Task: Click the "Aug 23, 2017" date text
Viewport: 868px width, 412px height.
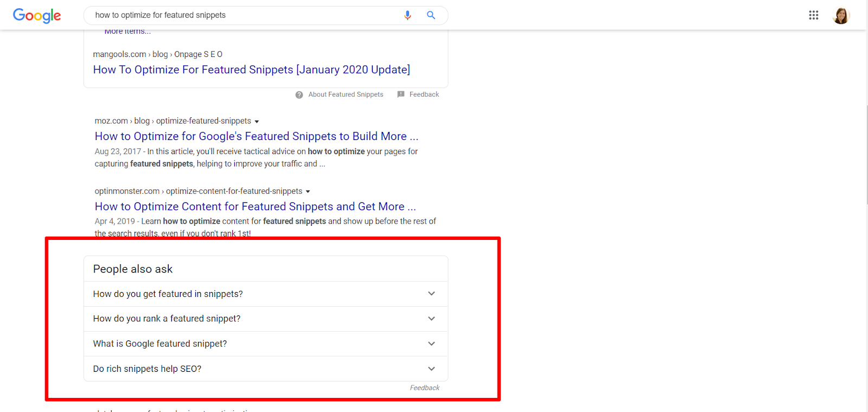Action: 118,151
